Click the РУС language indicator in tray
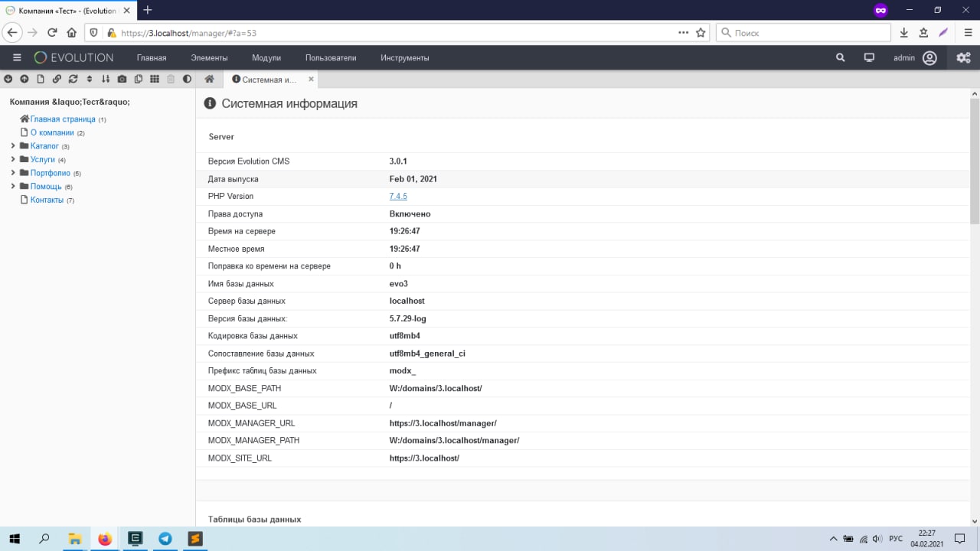This screenshot has width=980, height=551. pos(895,540)
